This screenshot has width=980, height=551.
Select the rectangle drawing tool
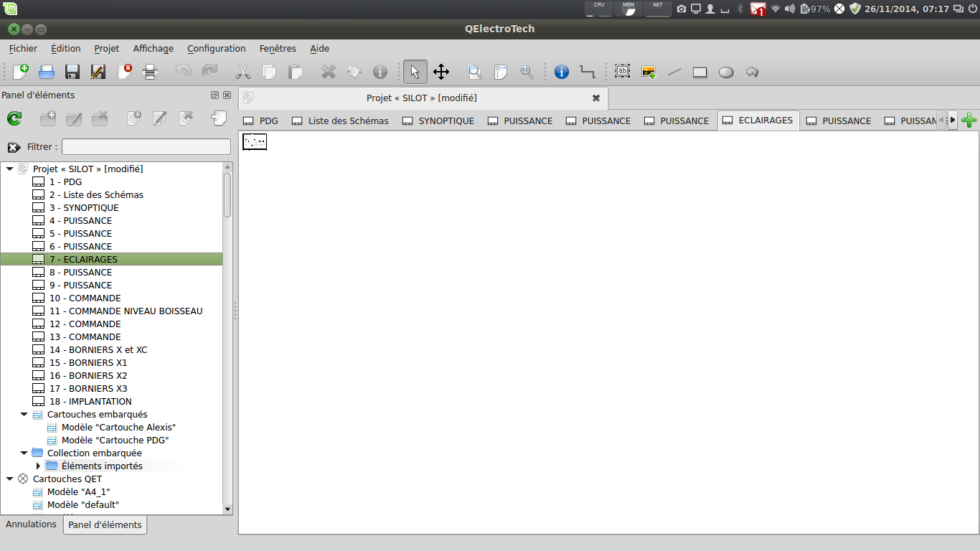pos(700,72)
